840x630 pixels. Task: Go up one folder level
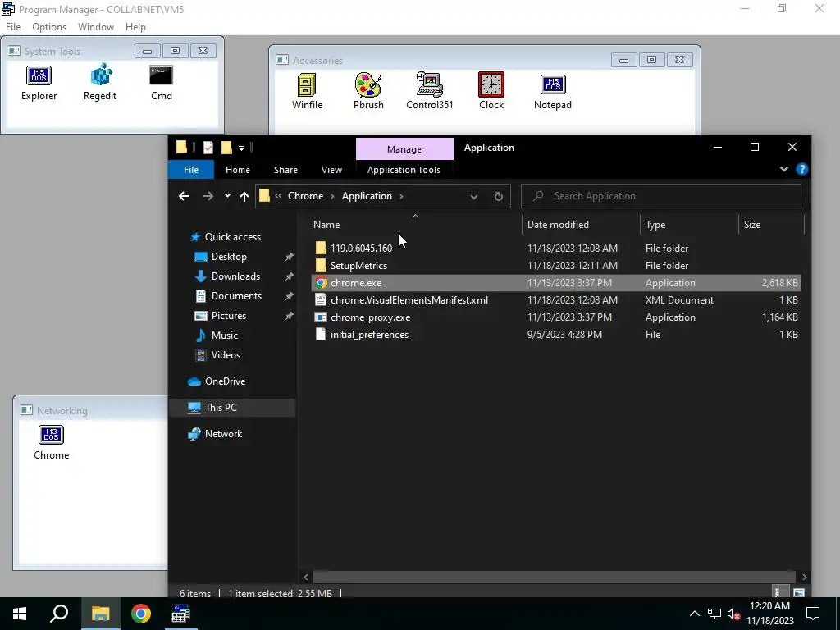pos(244,196)
